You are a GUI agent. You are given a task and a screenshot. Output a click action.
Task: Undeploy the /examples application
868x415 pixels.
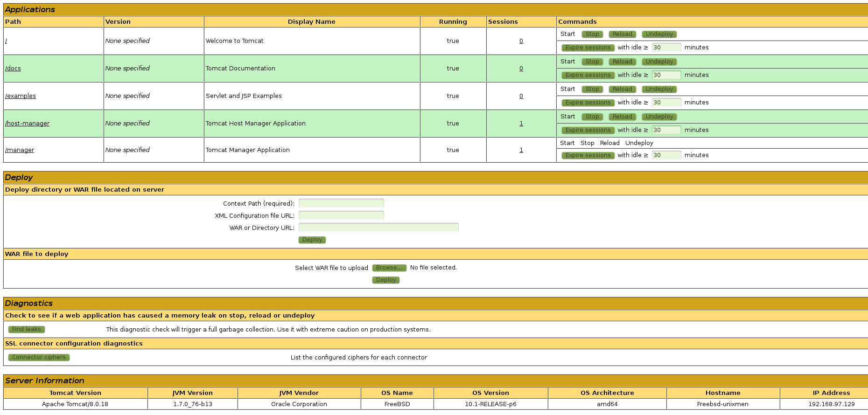point(659,89)
